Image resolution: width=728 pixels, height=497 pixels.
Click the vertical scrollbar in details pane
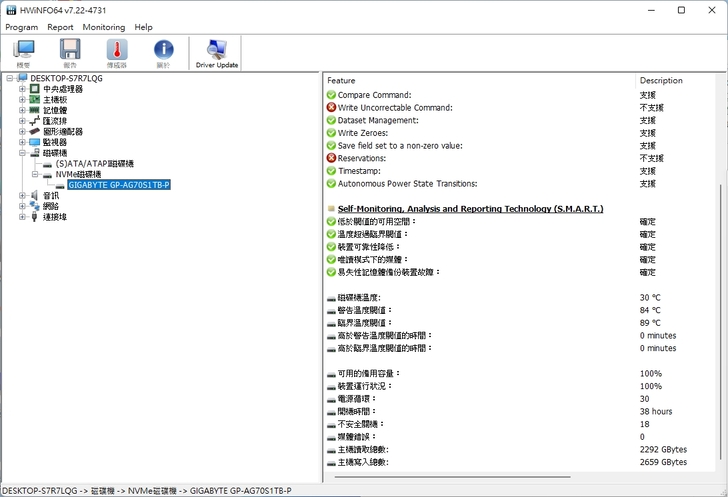click(x=721, y=320)
